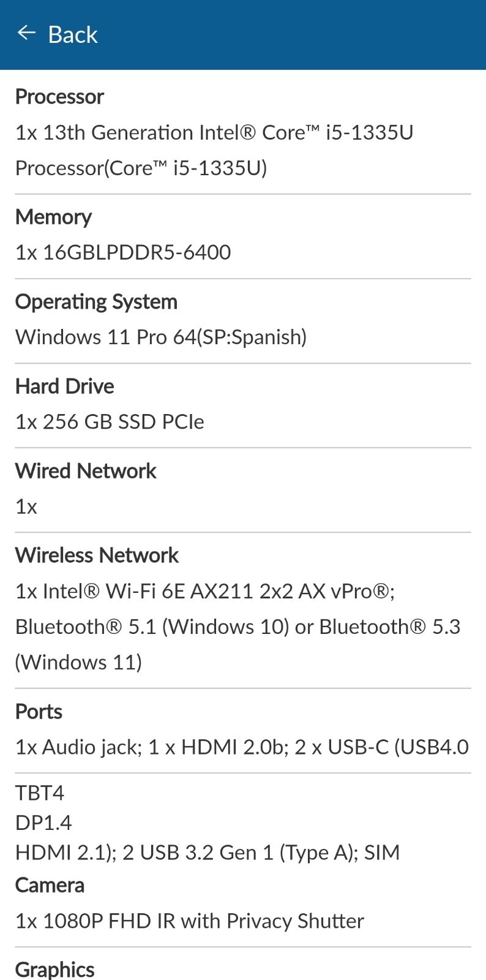This screenshot has height=980, width=486.
Task: Select the Camera section heading
Action: (x=50, y=886)
